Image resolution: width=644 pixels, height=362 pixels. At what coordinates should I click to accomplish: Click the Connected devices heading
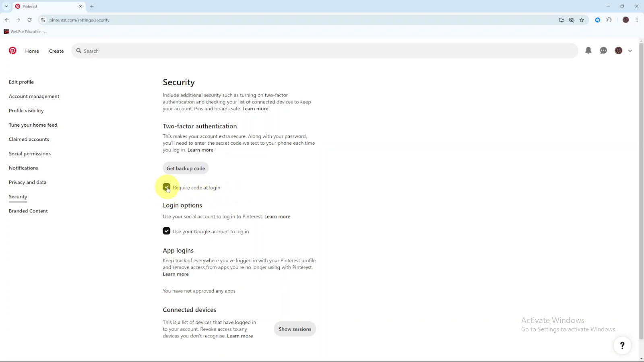click(x=190, y=310)
